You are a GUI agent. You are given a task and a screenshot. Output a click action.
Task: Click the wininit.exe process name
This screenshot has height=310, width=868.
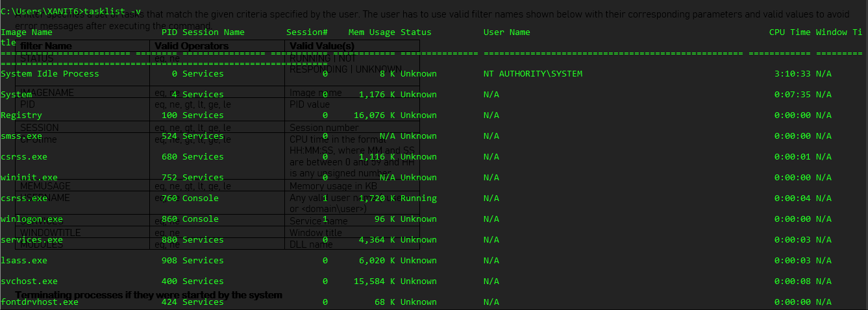(x=29, y=178)
